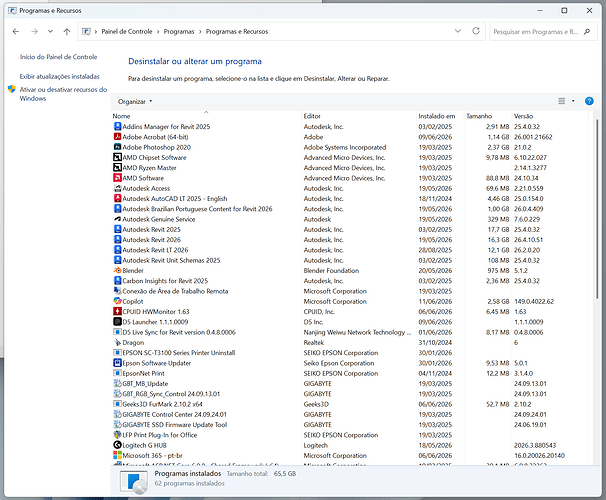Click the Microsoft 365 - pt-br icon
606x500 pixels.
coord(117,456)
